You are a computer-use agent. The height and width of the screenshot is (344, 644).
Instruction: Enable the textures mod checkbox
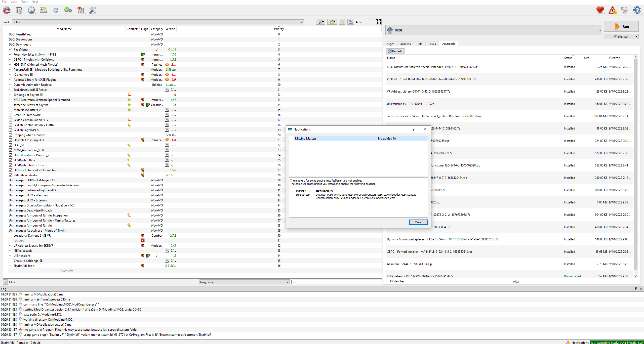pyautogui.click(x=10, y=241)
